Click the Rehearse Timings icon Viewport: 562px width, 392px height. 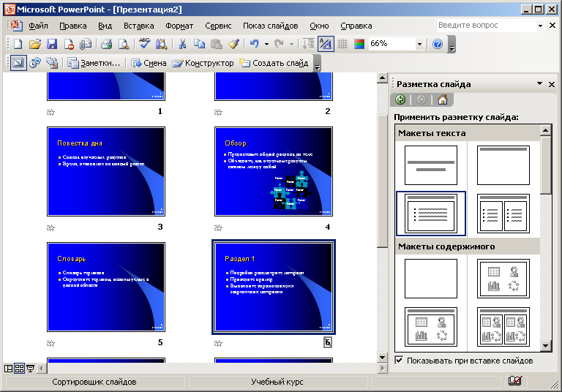click(x=35, y=63)
